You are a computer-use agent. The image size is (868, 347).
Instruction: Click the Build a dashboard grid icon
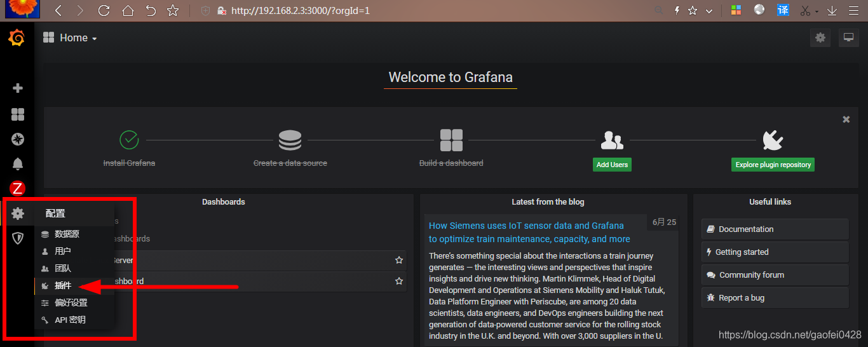[x=451, y=140]
